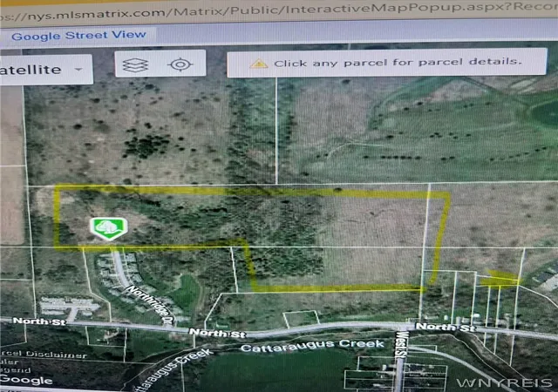The width and height of the screenshot is (558, 392).
Task: Click the horizontal Cattaraugus Creek label
Action: pyautogui.click(x=312, y=345)
